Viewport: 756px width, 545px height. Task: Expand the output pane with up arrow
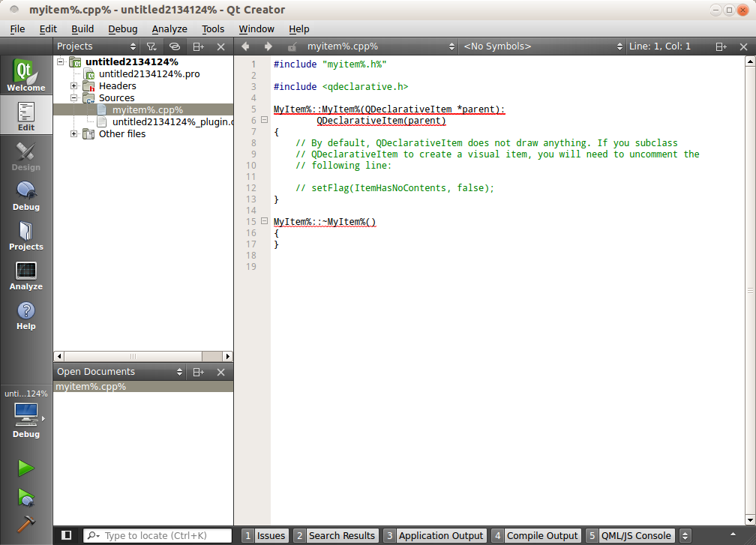click(x=733, y=535)
